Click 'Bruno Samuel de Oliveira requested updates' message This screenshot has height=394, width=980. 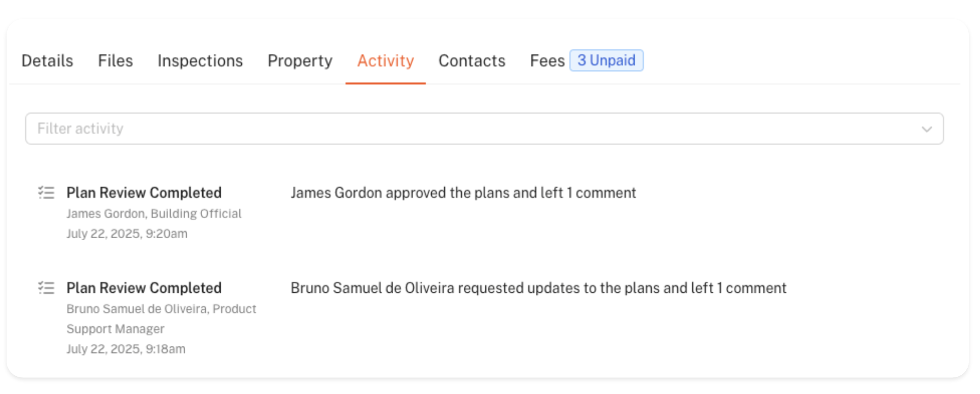(x=538, y=288)
